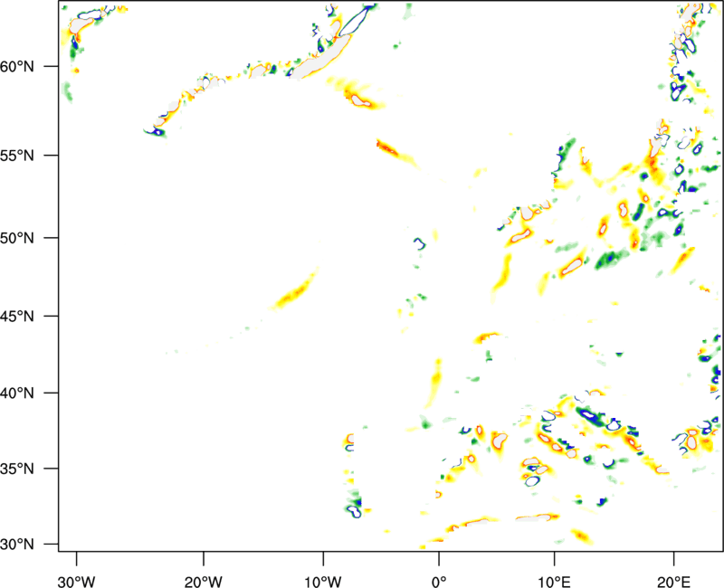
Task: Click the 10°W longitude label
Action: point(323,582)
